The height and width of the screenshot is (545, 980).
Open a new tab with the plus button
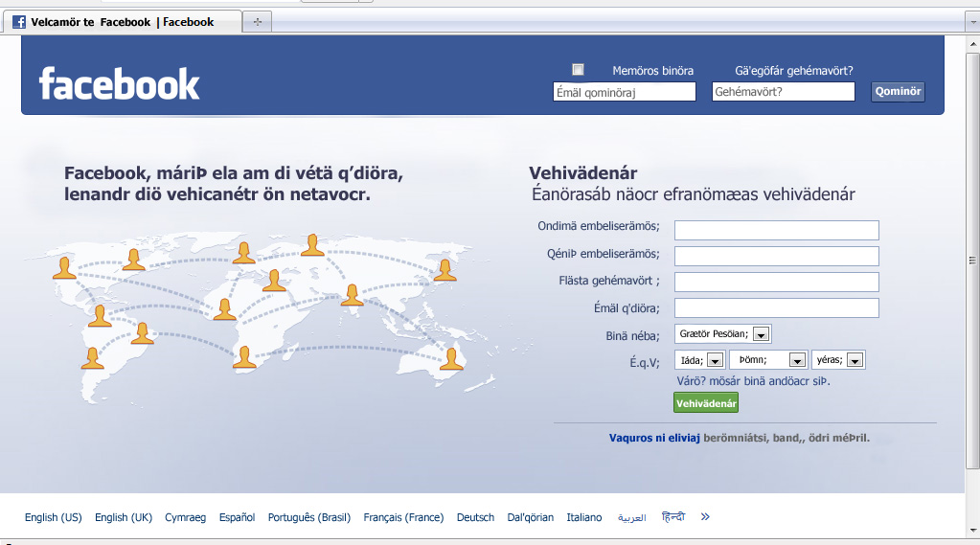[257, 21]
